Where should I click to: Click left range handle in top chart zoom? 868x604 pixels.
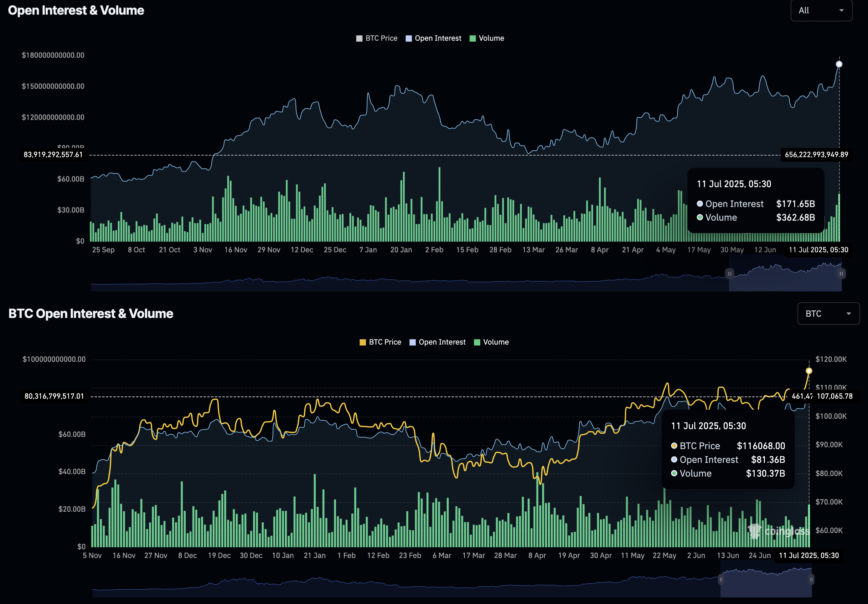[729, 274]
